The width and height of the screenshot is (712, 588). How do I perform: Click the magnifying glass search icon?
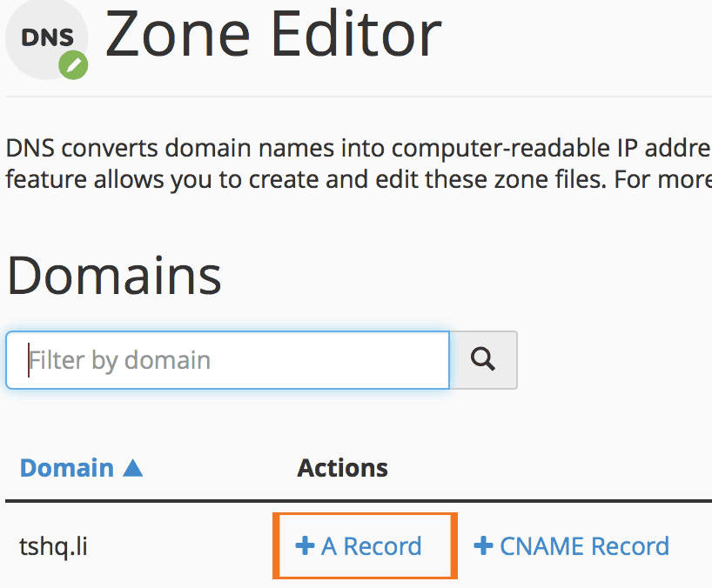click(x=483, y=360)
